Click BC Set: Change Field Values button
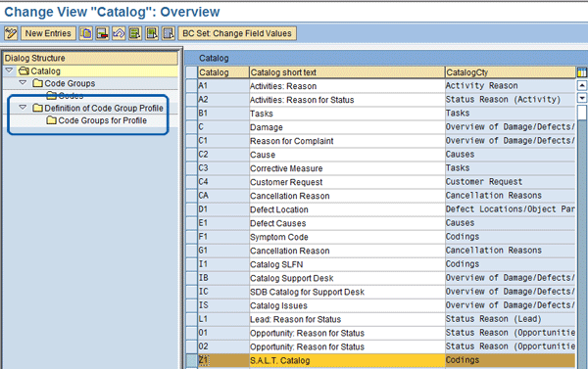Screen dimensions: 588x369 point(237,33)
